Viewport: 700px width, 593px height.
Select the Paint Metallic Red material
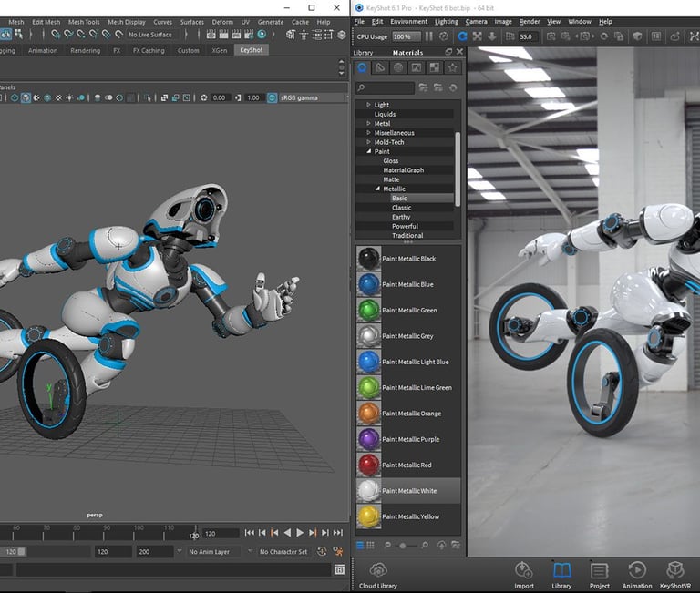(409, 465)
